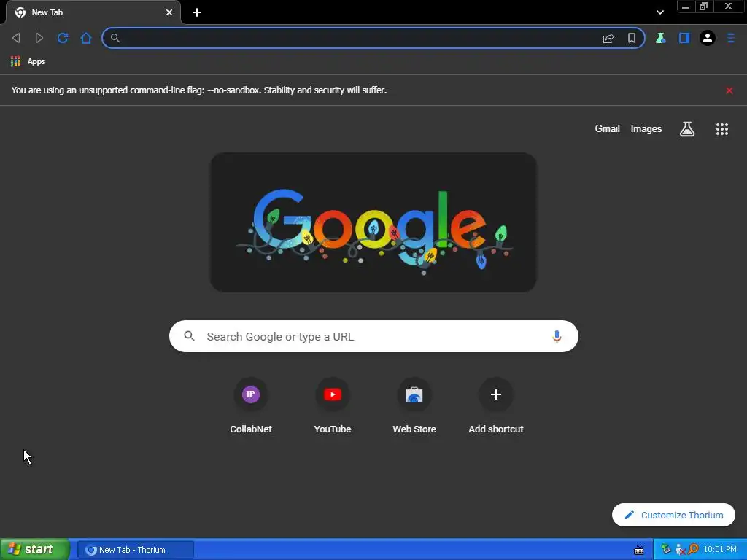Screen dimensions: 747x560
Task: Click the search magnifier in Google box
Action: [189, 336]
